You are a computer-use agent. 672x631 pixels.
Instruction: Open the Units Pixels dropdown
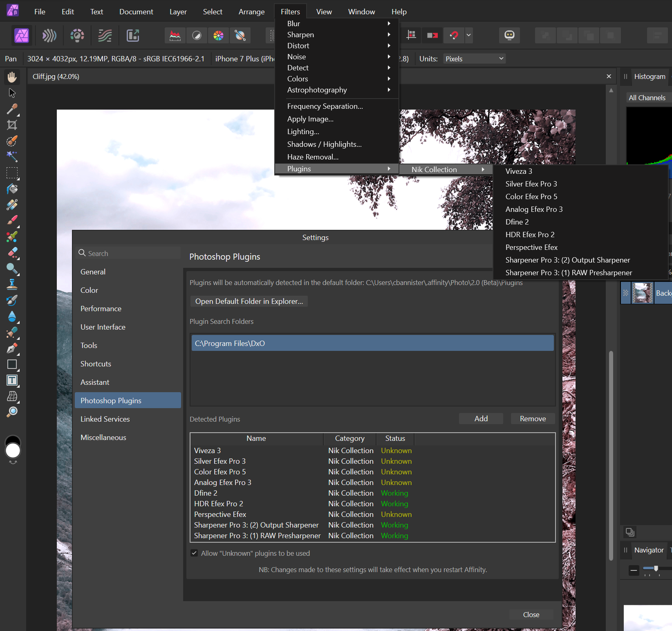click(x=474, y=59)
